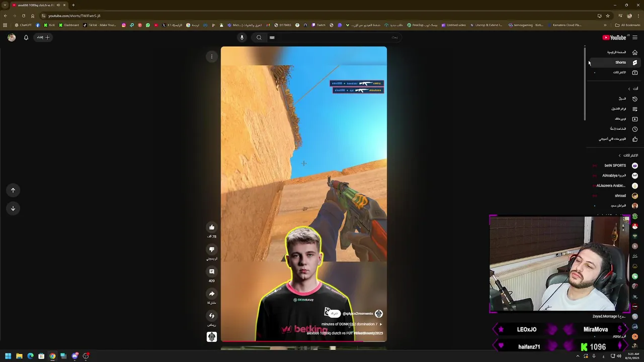The width and height of the screenshot is (644, 362).
Task: Like the Short with thumbs-up icon
Action: tap(212, 227)
